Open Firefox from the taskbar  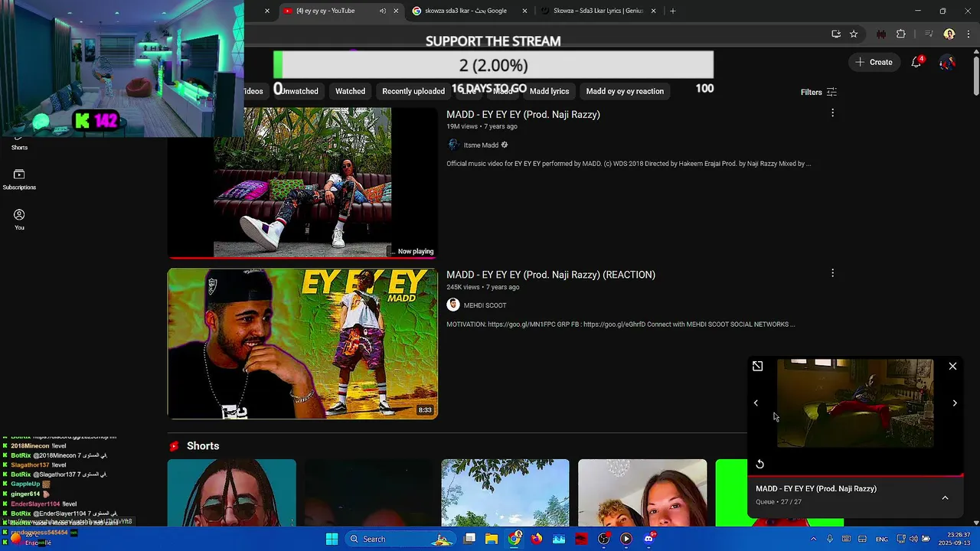point(537,539)
